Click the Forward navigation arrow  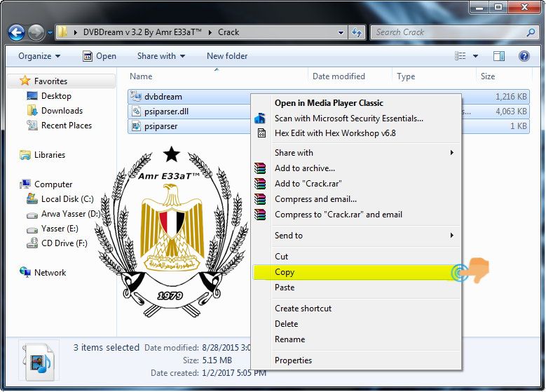pyautogui.click(x=36, y=33)
